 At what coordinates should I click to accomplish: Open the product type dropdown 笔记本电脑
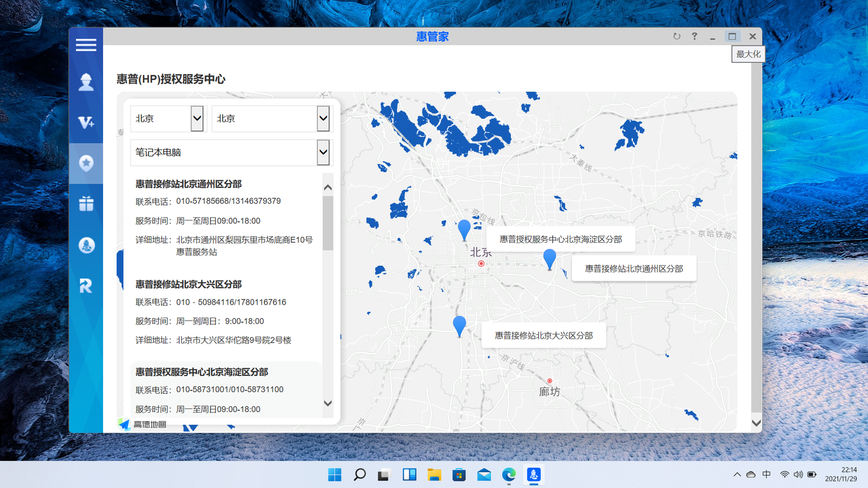[x=231, y=152]
